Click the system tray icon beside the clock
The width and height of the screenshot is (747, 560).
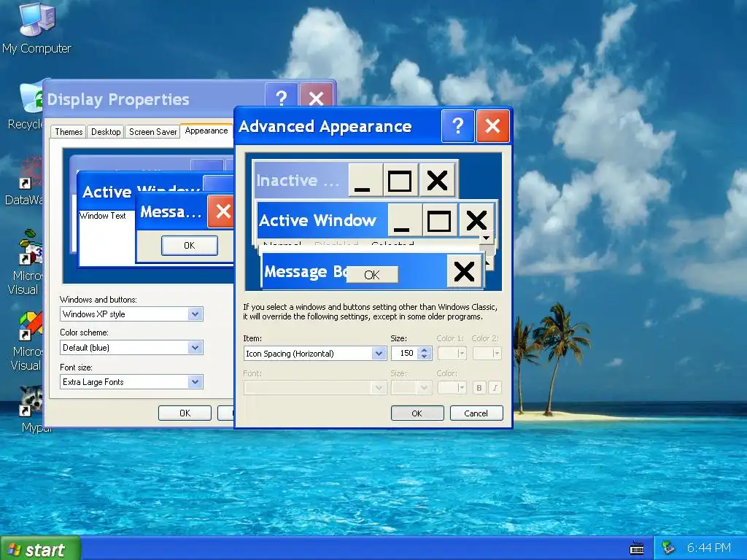point(668,548)
